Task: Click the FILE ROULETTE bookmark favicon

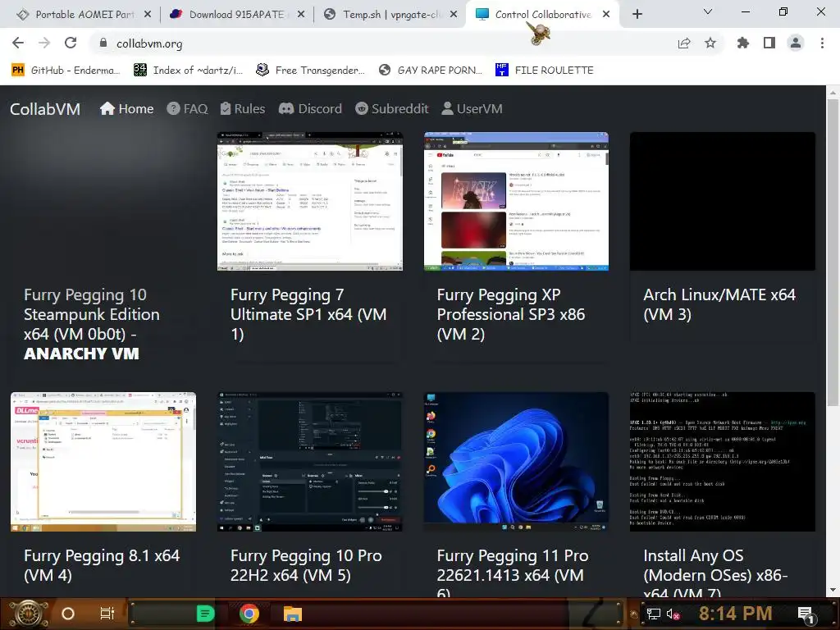Action: click(501, 70)
